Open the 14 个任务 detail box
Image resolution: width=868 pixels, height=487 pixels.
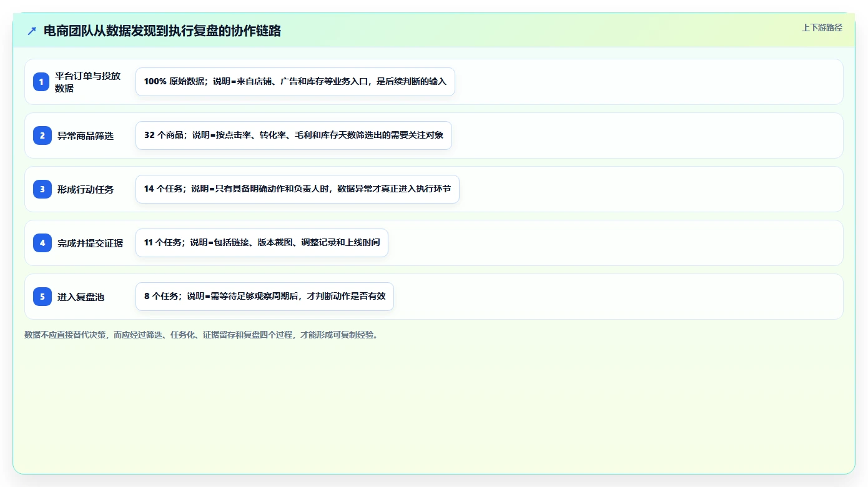[x=297, y=189]
